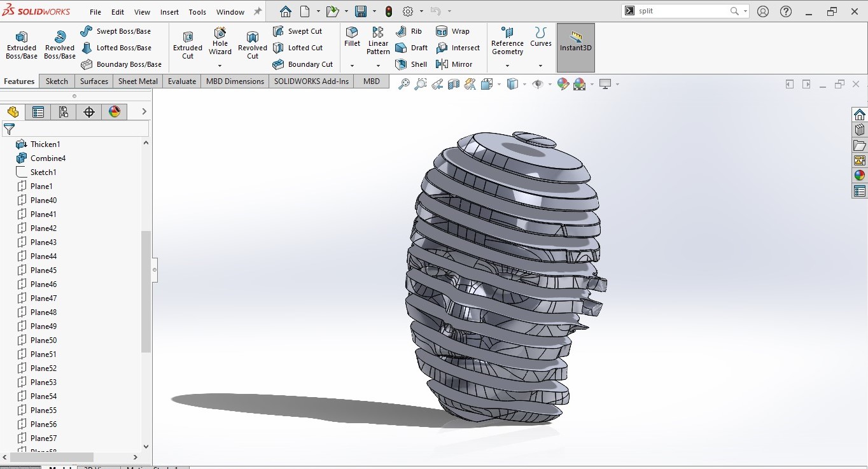Expand the Fillet dropdown arrow
868x469 pixels.
(x=352, y=66)
